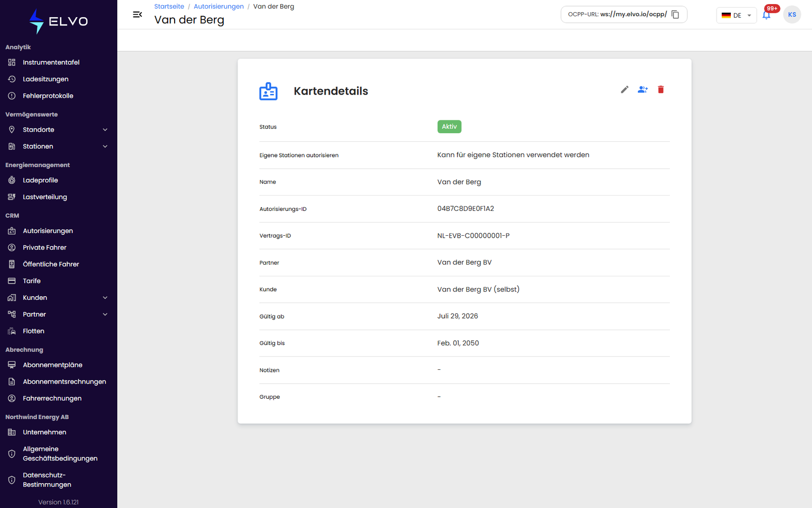The width and height of the screenshot is (812, 508).
Task: Click the green Aktiv status badge
Action: pos(449,126)
